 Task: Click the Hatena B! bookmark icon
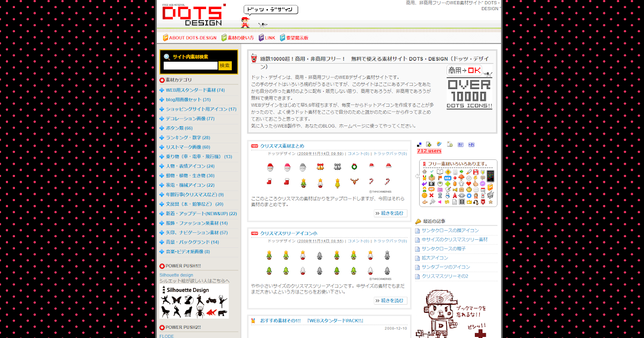click(460, 144)
